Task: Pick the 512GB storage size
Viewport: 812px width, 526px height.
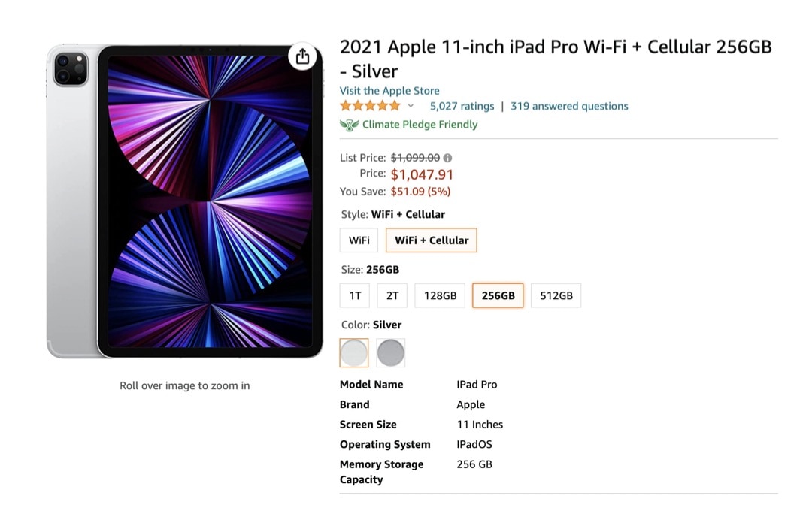Action: pyautogui.click(x=556, y=295)
